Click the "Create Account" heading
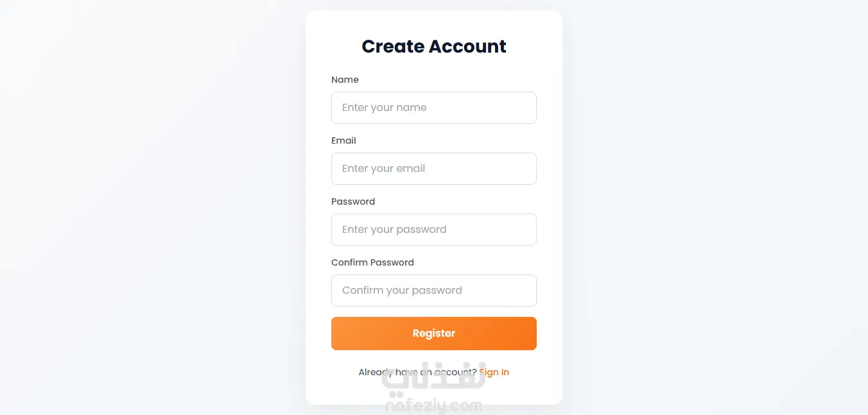The image size is (868, 415). coord(434,46)
